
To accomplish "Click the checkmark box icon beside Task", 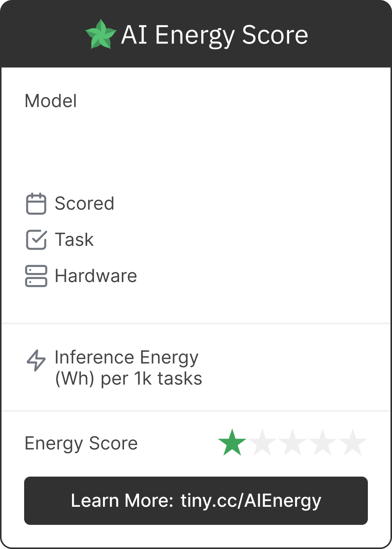I will [x=36, y=240].
